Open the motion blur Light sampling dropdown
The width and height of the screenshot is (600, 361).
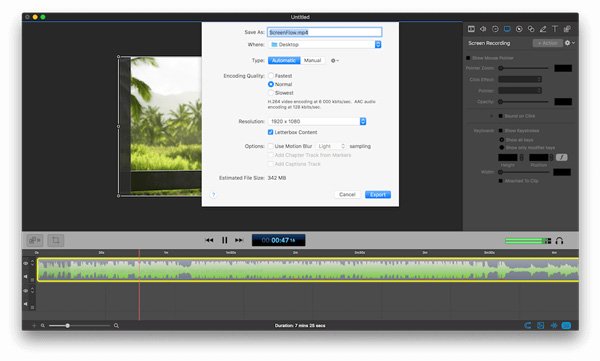point(331,146)
